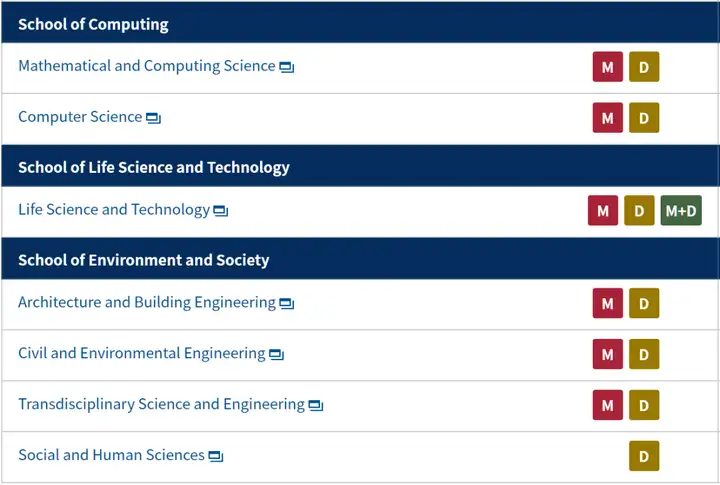
Task: Select the red M badge for Civil and Environmental Engineering
Action: pos(608,354)
